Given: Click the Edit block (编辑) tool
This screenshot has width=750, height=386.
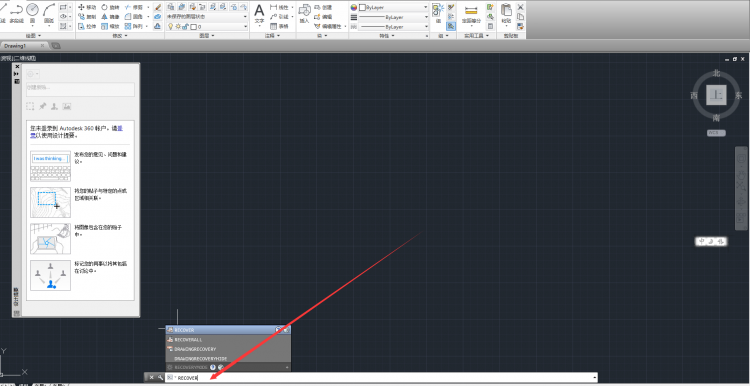Looking at the screenshot, I should click(x=323, y=17).
